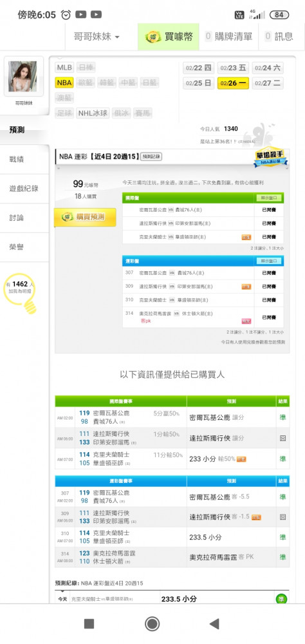
Task: Click the 單場殺手 badge icon
Action: pos(270,157)
